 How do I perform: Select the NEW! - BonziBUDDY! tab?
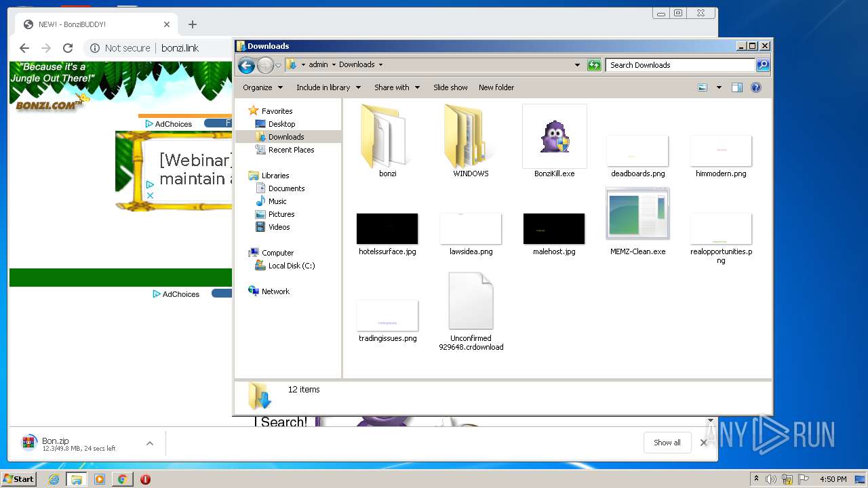click(95, 24)
